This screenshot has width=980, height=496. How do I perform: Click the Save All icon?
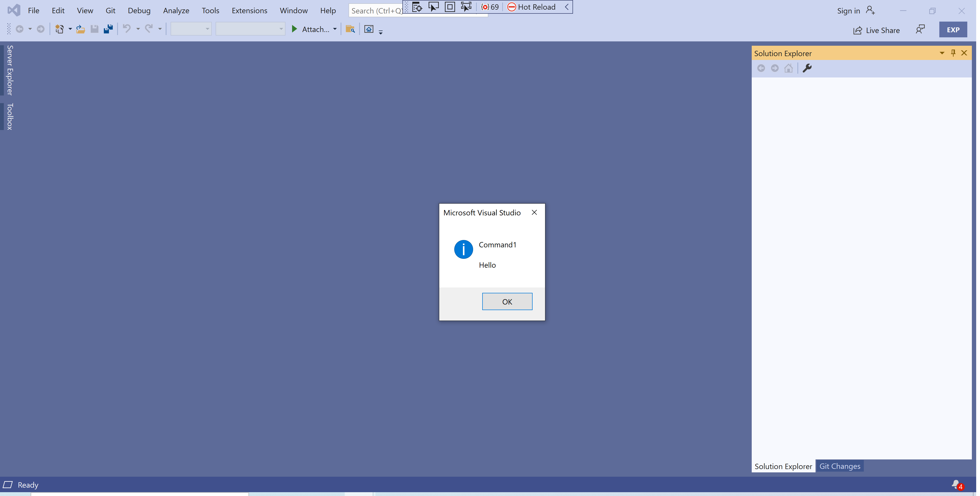(109, 29)
